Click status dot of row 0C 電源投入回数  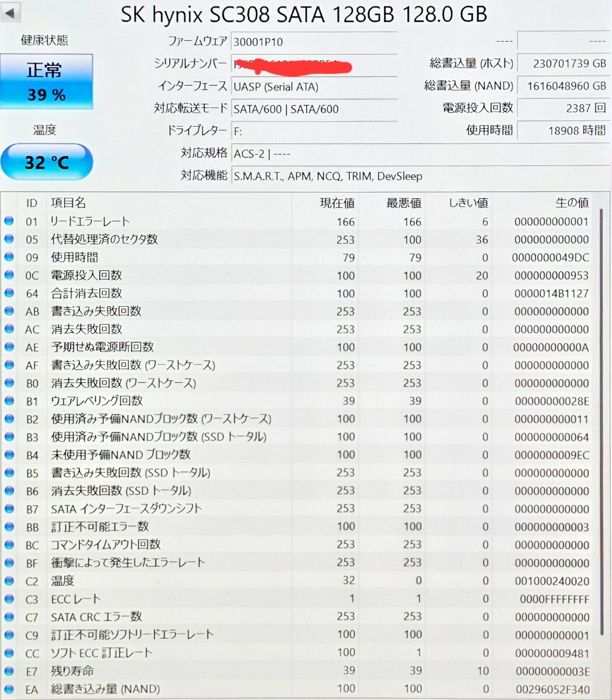click(9, 275)
